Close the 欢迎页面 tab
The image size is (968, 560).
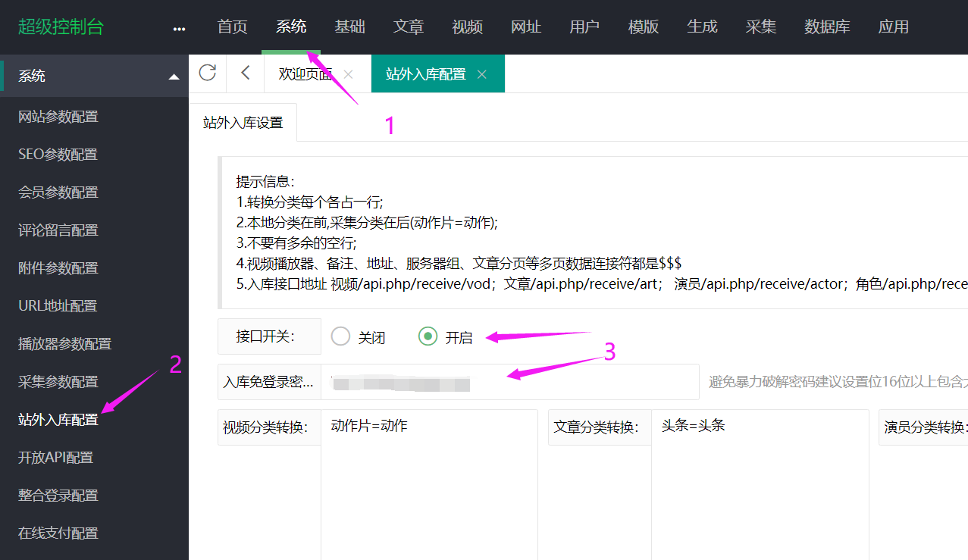(347, 74)
